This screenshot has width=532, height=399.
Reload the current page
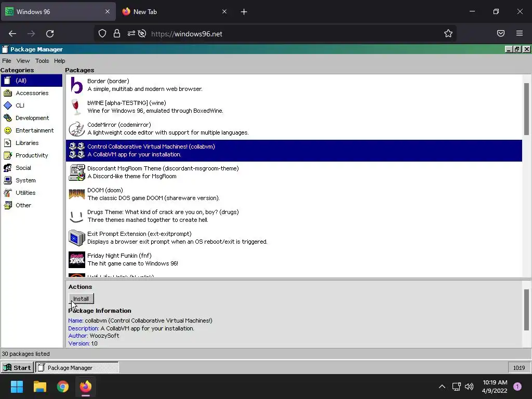[50, 33]
